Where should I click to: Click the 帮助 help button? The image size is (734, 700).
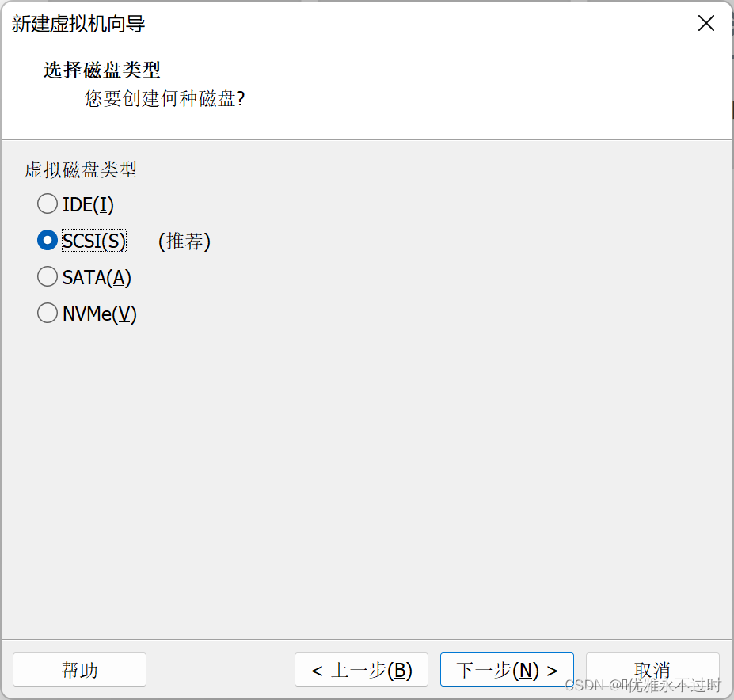coord(79,670)
